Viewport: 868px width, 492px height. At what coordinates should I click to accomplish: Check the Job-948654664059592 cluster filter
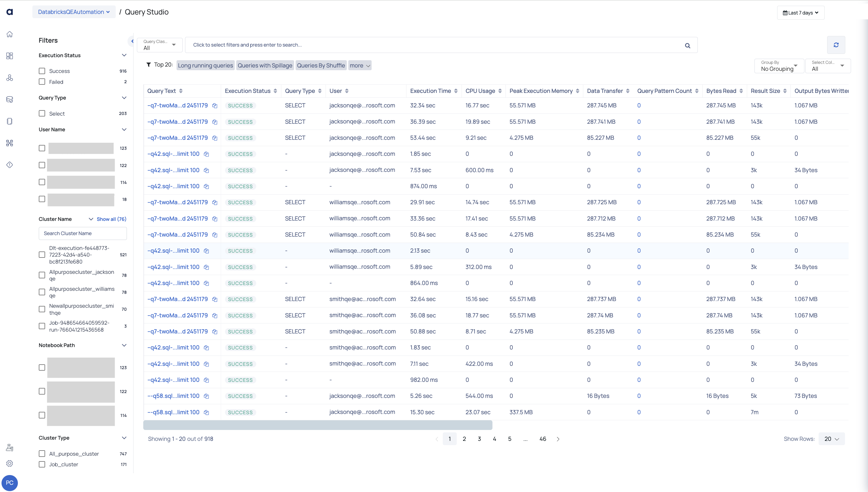point(42,326)
